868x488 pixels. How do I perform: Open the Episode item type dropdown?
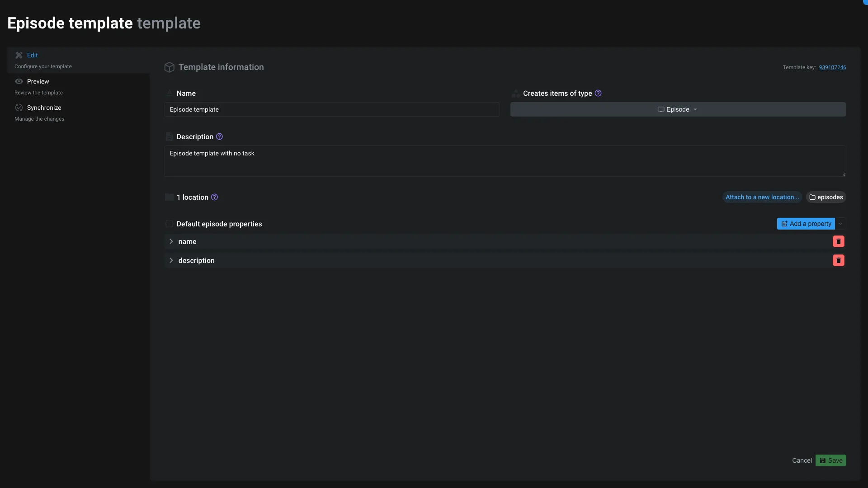click(x=678, y=109)
